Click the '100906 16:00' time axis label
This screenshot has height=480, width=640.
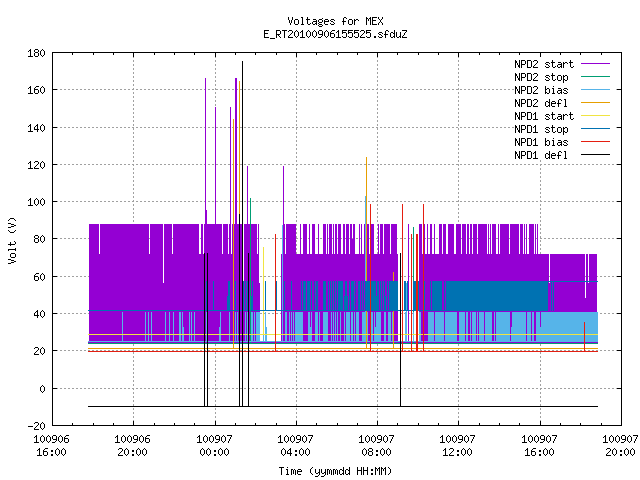pyautogui.click(x=51, y=446)
